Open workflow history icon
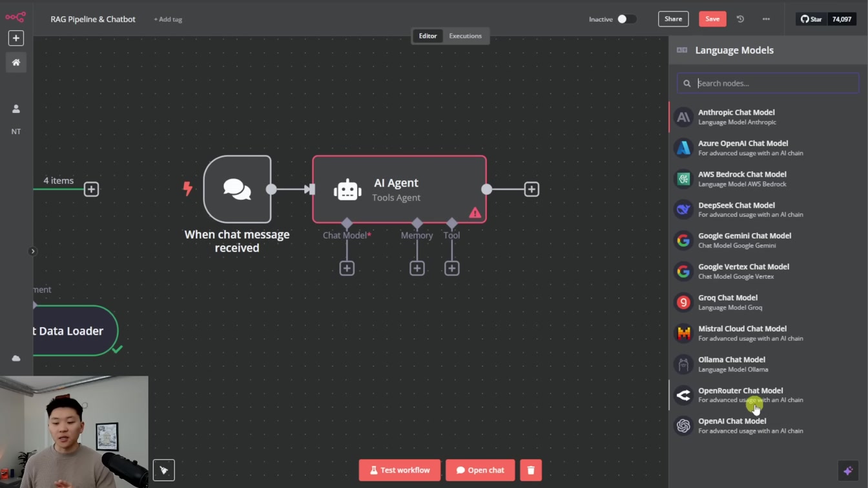This screenshot has height=488, width=868. click(740, 19)
